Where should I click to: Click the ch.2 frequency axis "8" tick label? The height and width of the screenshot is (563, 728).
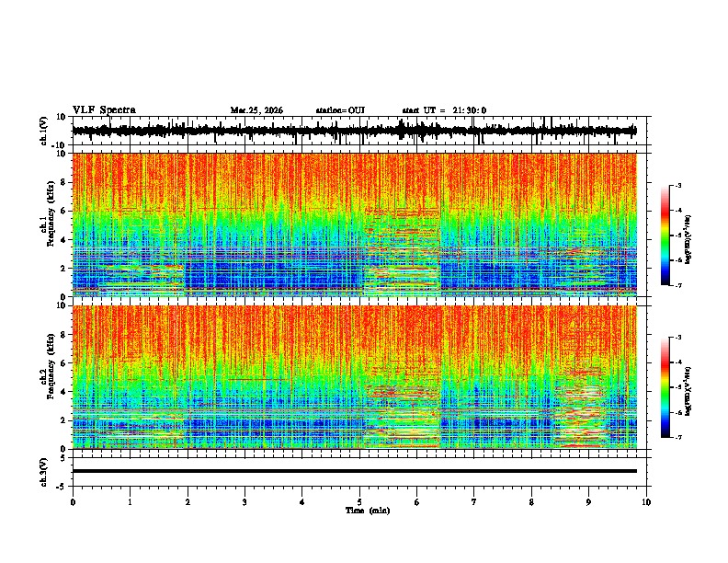pos(63,335)
